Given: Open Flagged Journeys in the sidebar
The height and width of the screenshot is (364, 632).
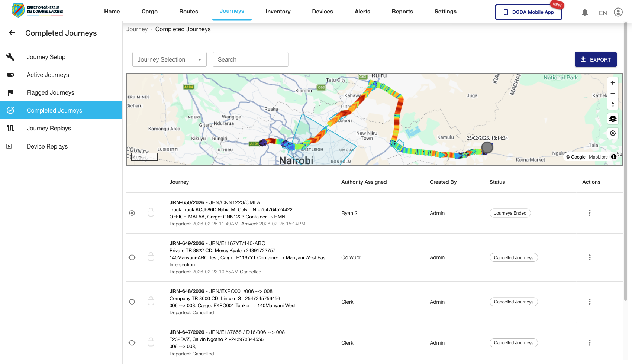Looking at the screenshot, I should click(51, 92).
